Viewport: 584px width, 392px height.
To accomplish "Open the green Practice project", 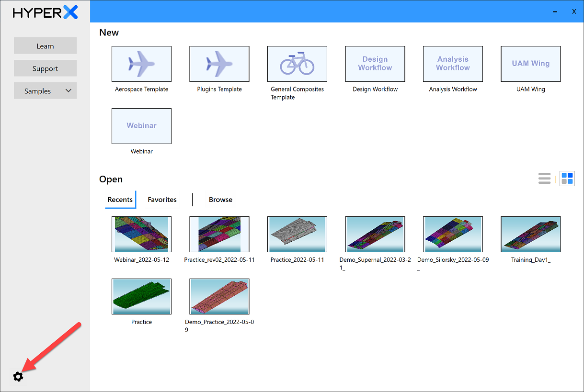I will [141, 296].
